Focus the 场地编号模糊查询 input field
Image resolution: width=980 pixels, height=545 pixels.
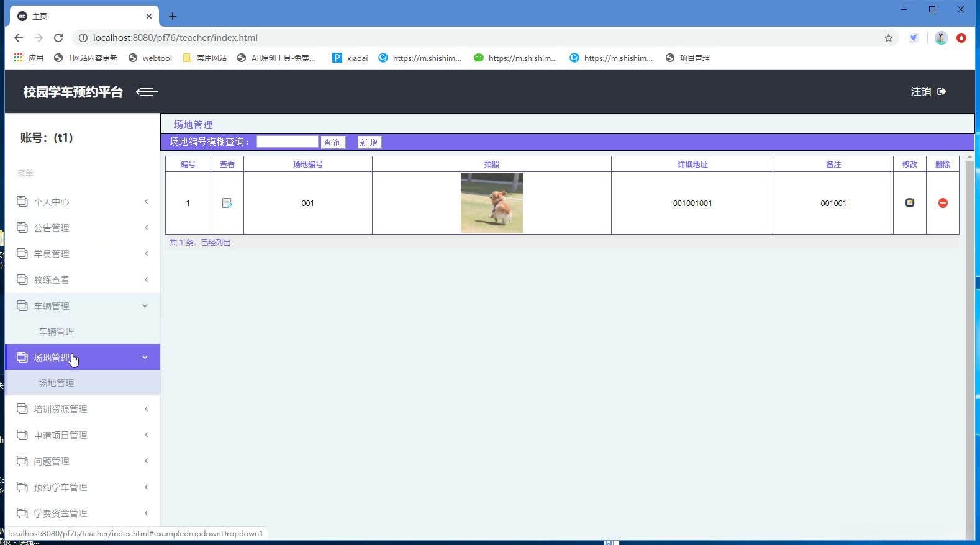click(288, 142)
